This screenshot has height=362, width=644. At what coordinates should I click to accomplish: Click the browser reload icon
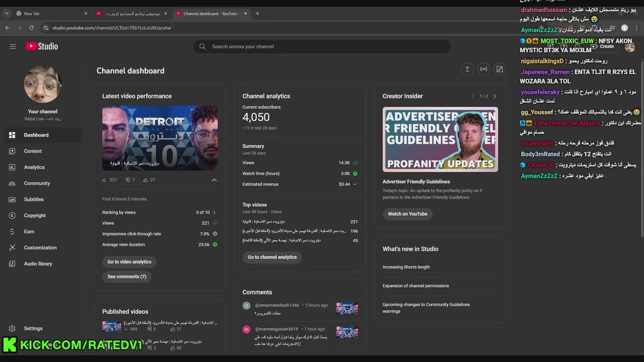[31, 28]
